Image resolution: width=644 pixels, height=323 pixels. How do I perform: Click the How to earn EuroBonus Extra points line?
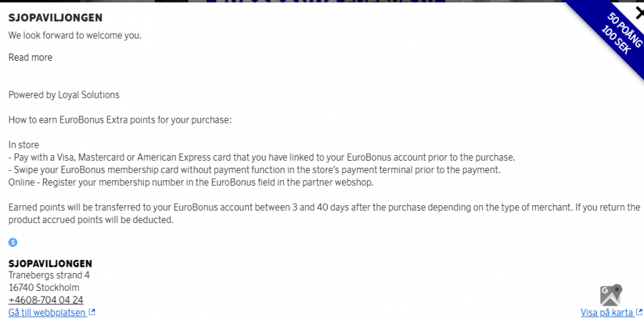tap(120, 119)
